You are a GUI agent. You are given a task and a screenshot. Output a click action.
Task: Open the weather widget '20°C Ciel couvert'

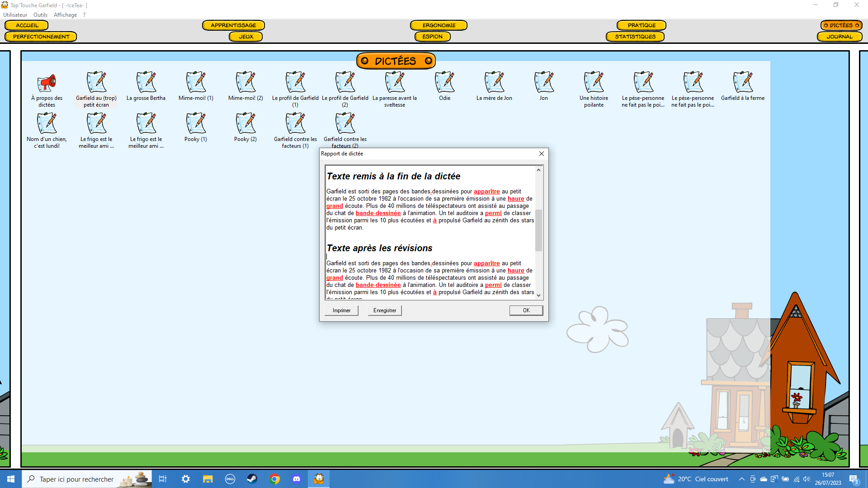[696, 479]
